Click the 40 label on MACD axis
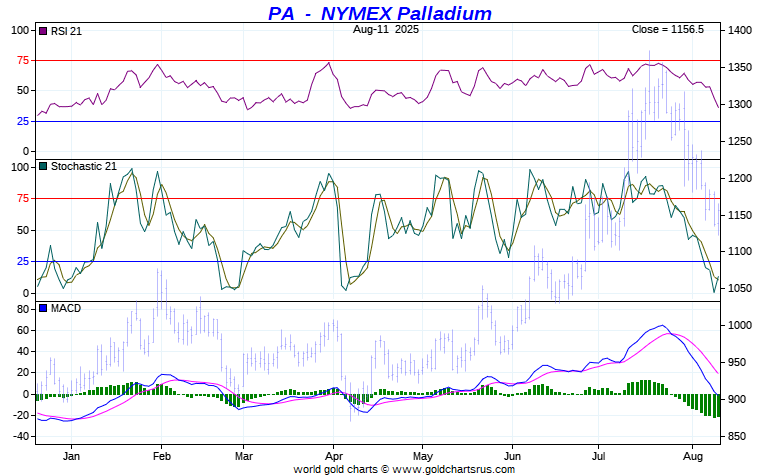Viewport: 760px width, 475px height. [23, 351]
